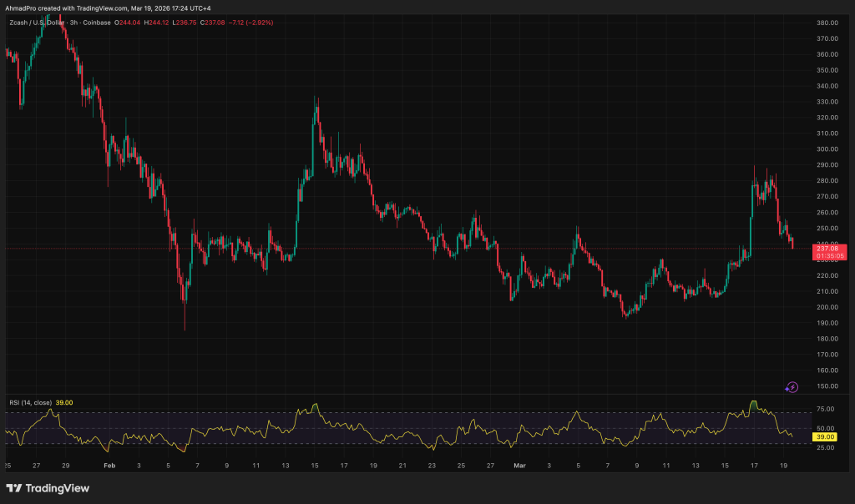Select the RSI (14, close) indicator label
Viewport: 855px width, 504px height.
click(x=28, y=402)
